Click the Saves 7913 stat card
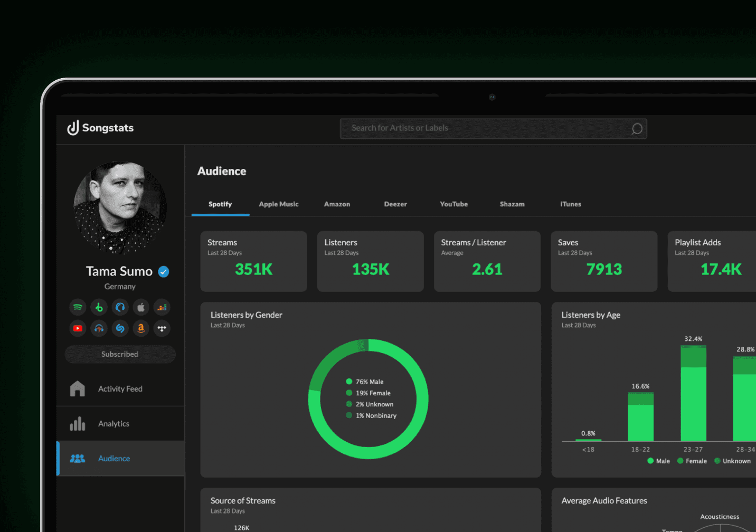 (x=604, y=261)
